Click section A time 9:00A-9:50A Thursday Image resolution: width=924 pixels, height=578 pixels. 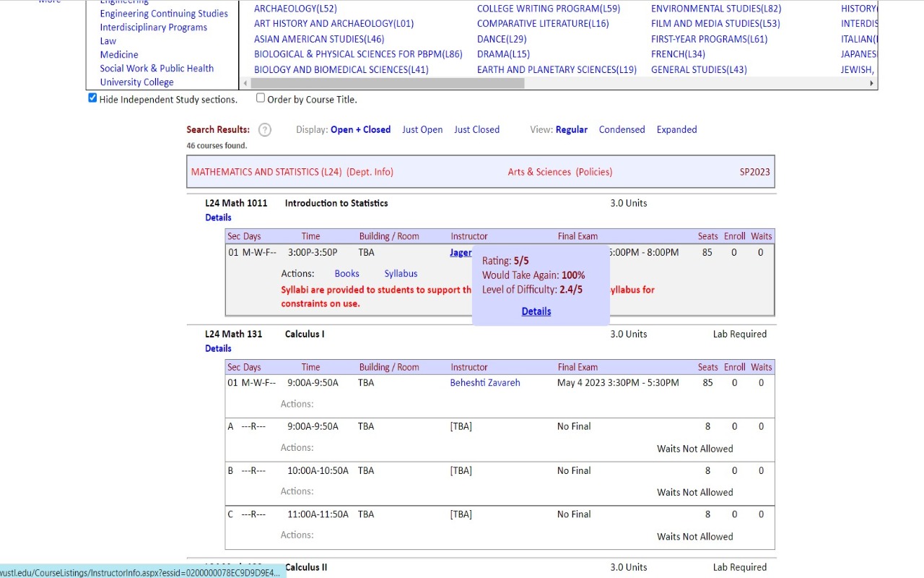(313, 427)
